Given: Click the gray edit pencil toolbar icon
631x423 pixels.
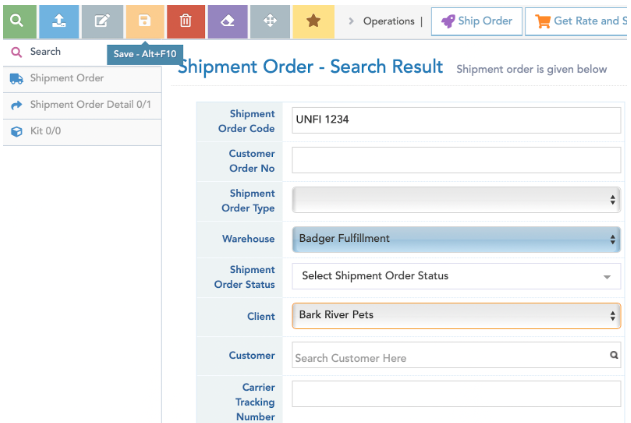Looking at the screenshot, I should [101, 21].
